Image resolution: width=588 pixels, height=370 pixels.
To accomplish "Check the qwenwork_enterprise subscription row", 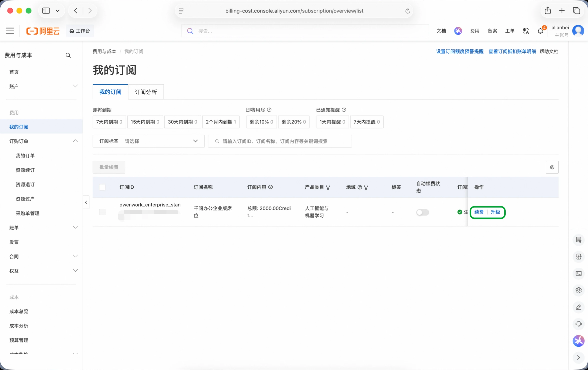I will (x=102, y=212).
